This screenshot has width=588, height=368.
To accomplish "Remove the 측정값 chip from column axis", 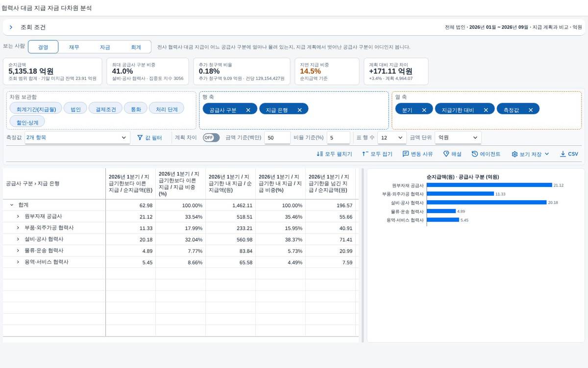I will pos(530,110).
